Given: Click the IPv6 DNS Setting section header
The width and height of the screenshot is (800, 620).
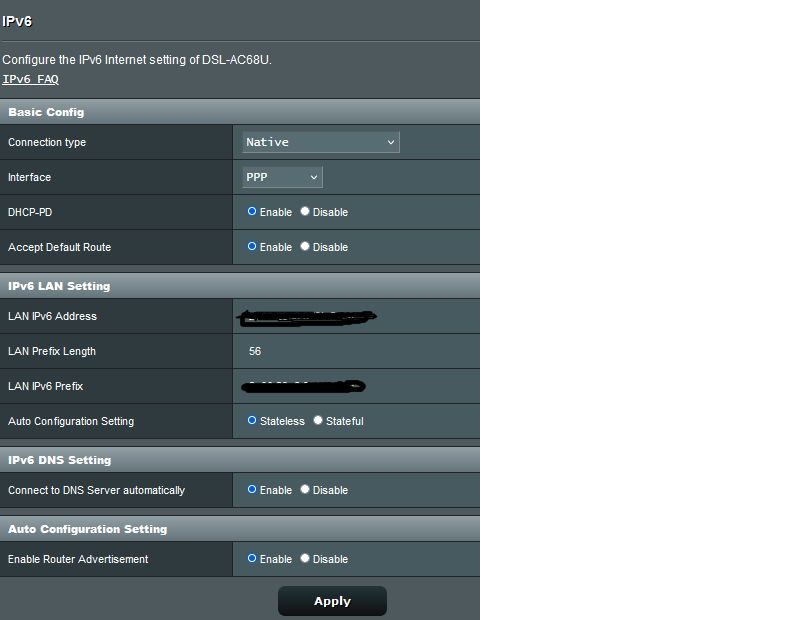Looking at the screenshot, I should click(59, 460).
